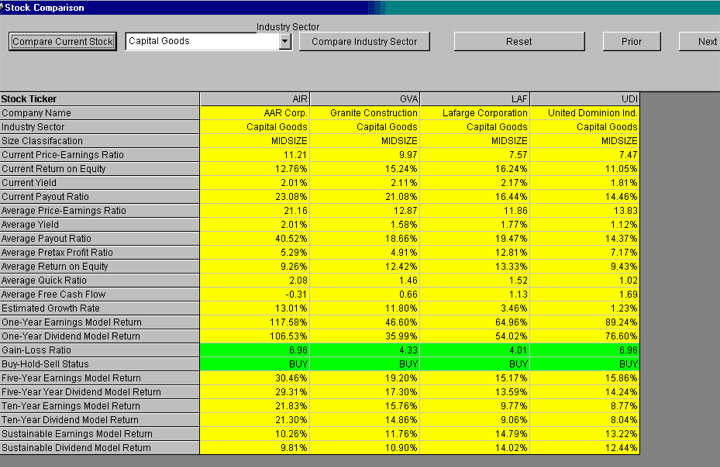Click the United Dominion Ind. cell
720x467 pixels.
click(x=585, y=113)
